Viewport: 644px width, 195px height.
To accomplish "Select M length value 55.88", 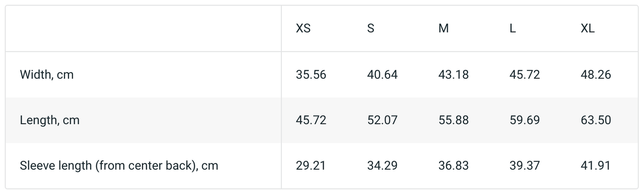I will point(453,120).
